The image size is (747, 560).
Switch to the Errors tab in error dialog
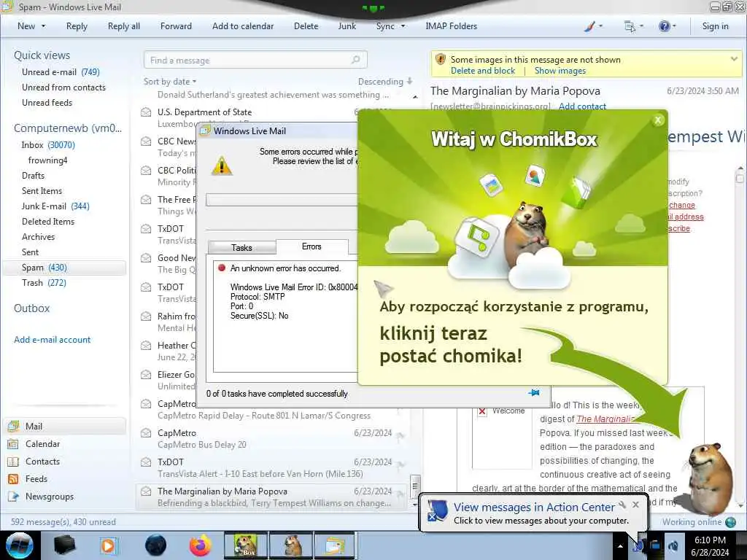[311, 246]
